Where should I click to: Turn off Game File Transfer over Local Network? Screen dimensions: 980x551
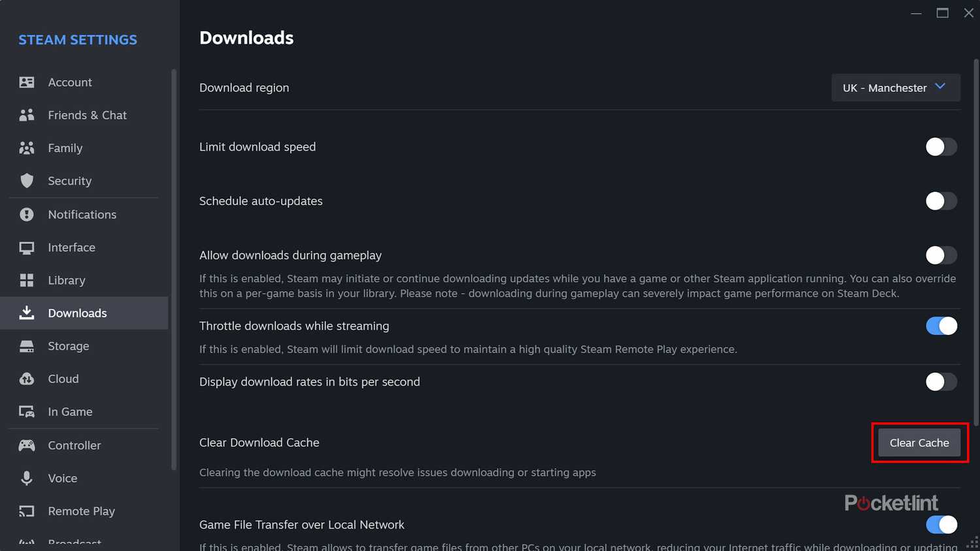(x=941, y=524)
